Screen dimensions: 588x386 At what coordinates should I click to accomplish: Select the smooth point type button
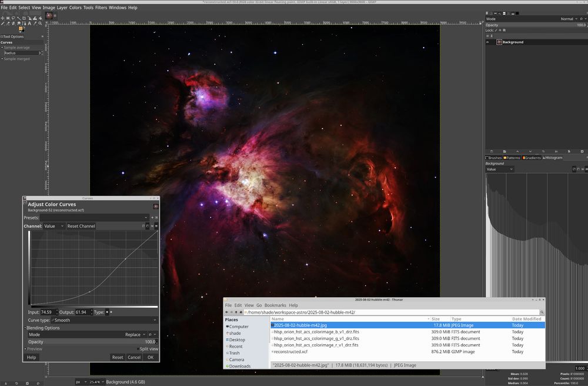107,312
